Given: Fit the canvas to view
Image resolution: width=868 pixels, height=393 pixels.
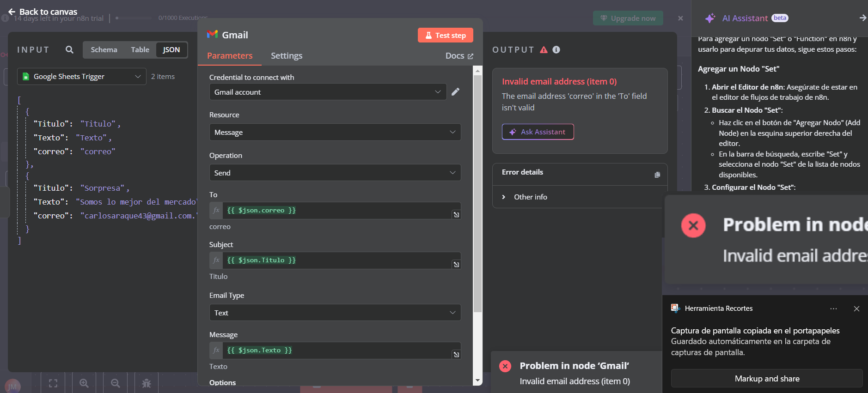Looking at the screenshot, I should (x=53, y=383).
